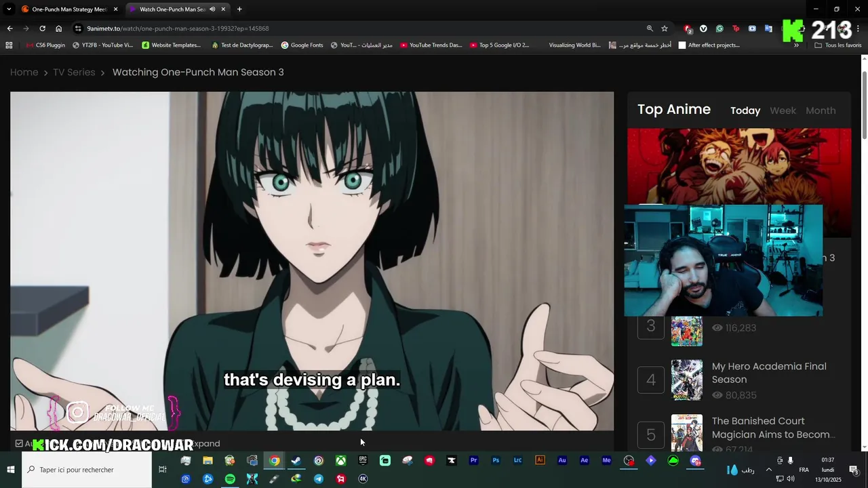868x488 pixels.
Task: Open Website Templates bookmark
Action: [x=172, y=45]
